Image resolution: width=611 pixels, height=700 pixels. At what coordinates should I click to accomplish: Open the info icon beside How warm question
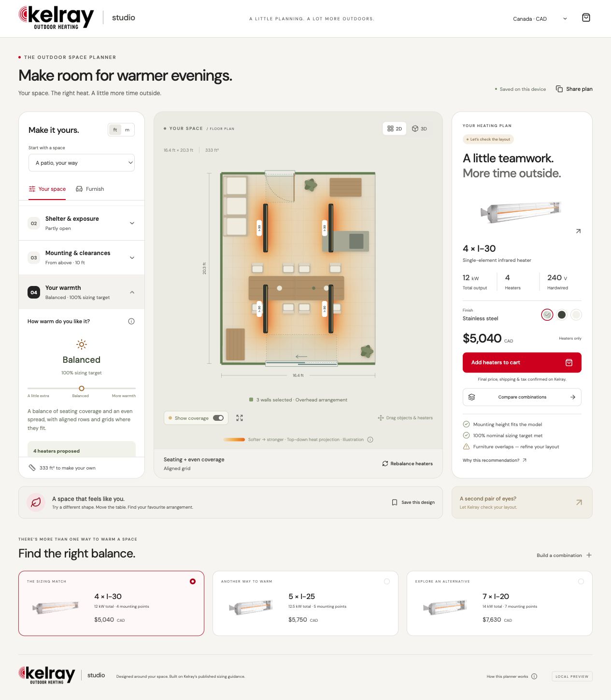[131, 321]
